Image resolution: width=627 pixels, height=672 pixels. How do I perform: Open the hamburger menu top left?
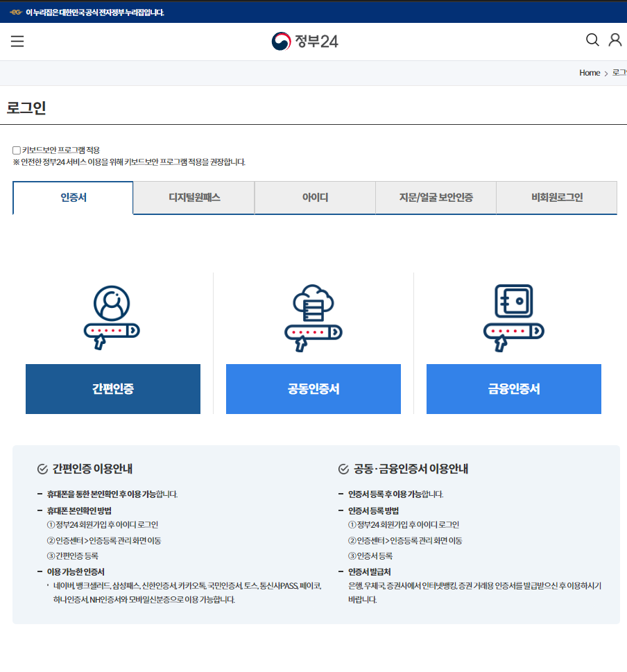(x=17, y=41)
